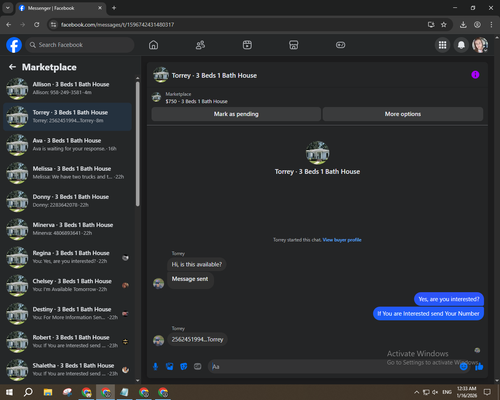Open Chrome's three-dot menu

point(491,25)
